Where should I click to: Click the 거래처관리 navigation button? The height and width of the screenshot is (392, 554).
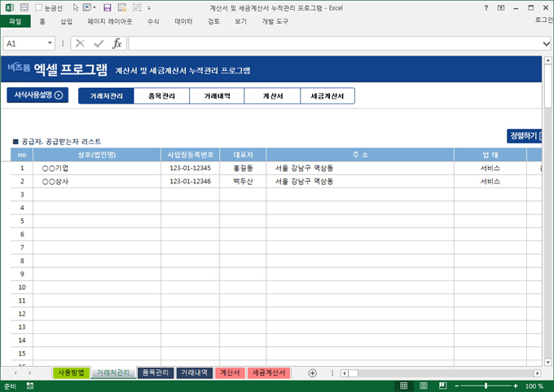(106, 96)
